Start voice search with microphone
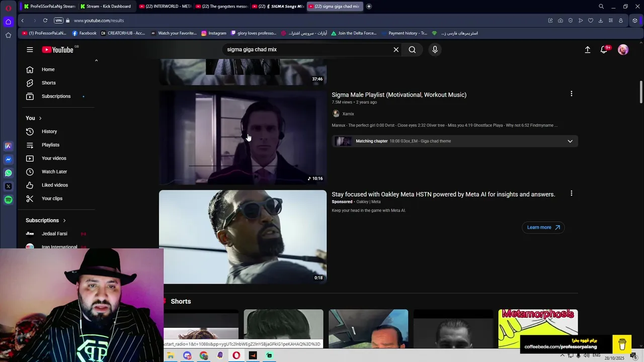 pyautogui.click(x=435, y=49)
